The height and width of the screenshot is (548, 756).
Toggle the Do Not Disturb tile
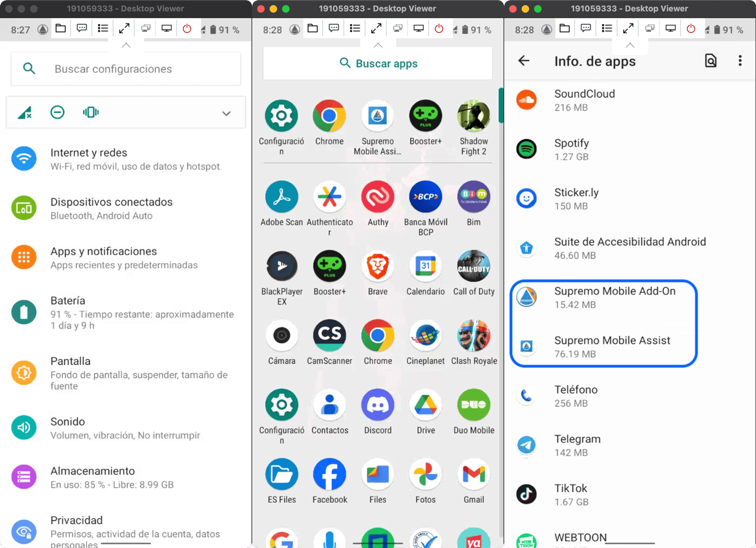pos(57,112)
